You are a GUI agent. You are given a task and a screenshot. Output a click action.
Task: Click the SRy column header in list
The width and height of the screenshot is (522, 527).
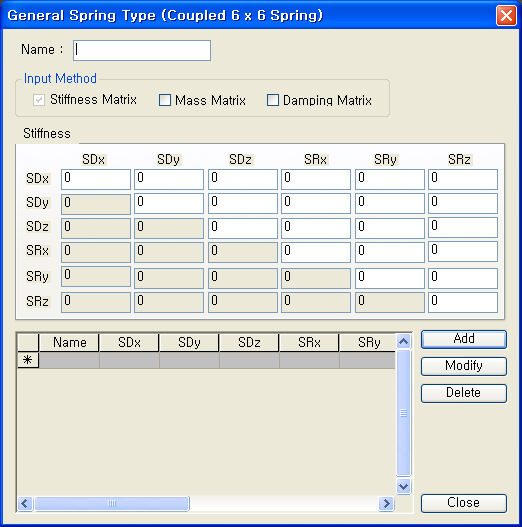click(368, 342)
